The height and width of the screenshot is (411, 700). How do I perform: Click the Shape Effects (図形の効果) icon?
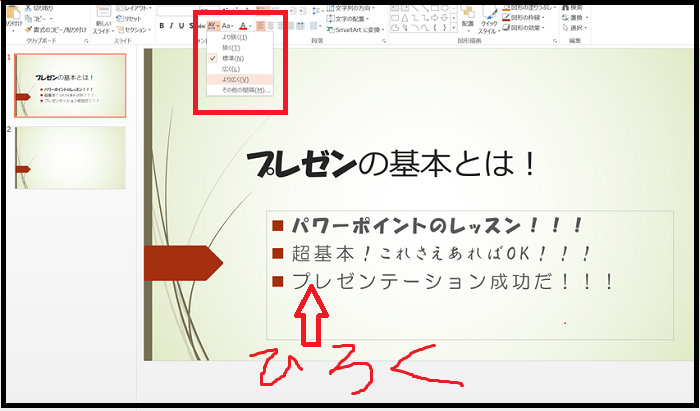point(506,28)
